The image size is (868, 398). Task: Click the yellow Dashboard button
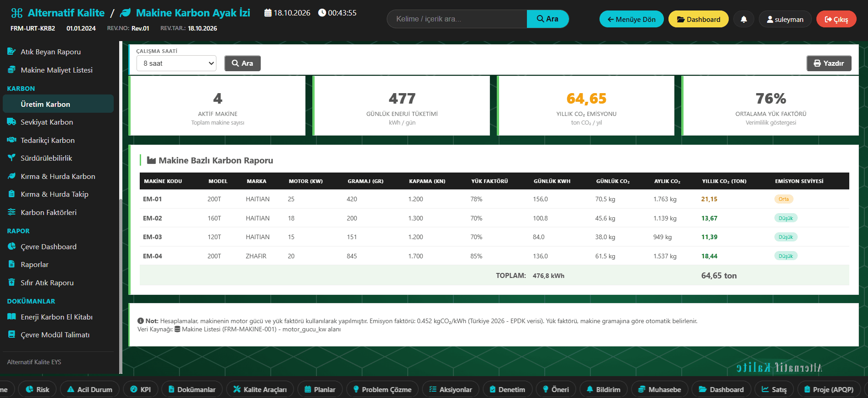(698, 19)
